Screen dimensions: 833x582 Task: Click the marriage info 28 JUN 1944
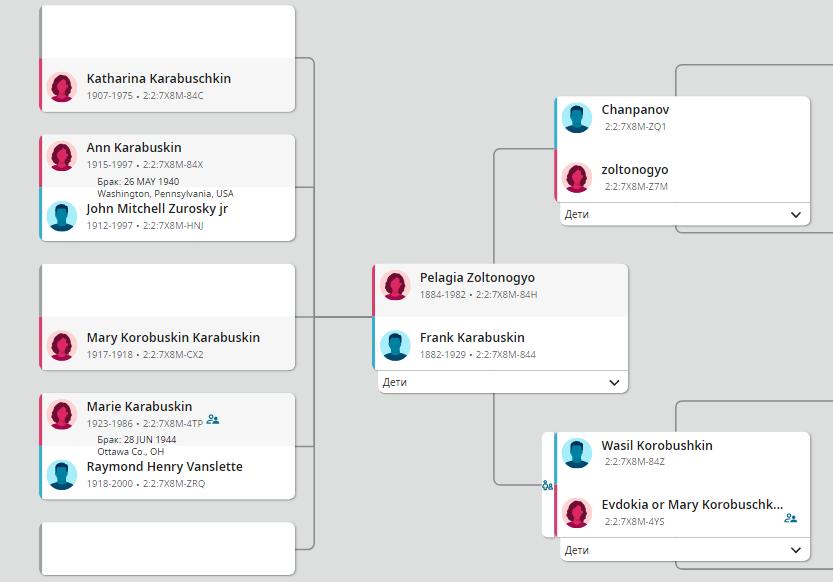pos(136,440)
